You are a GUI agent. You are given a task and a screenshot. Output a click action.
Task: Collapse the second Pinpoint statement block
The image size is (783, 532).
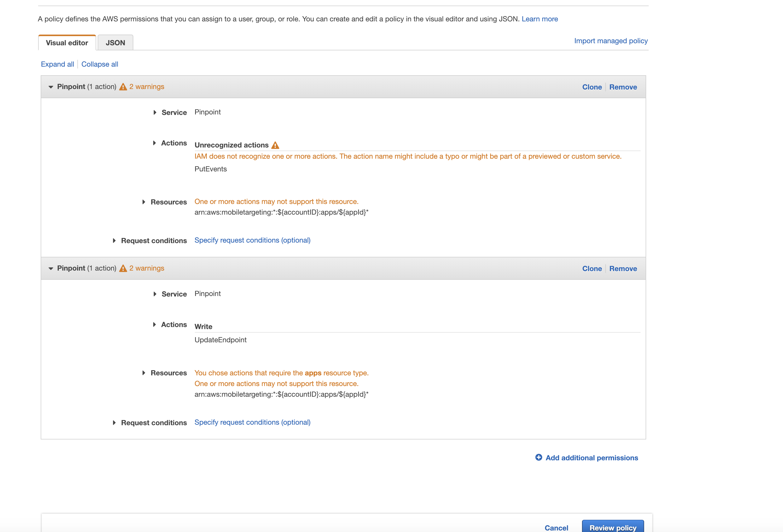(51, 268)
